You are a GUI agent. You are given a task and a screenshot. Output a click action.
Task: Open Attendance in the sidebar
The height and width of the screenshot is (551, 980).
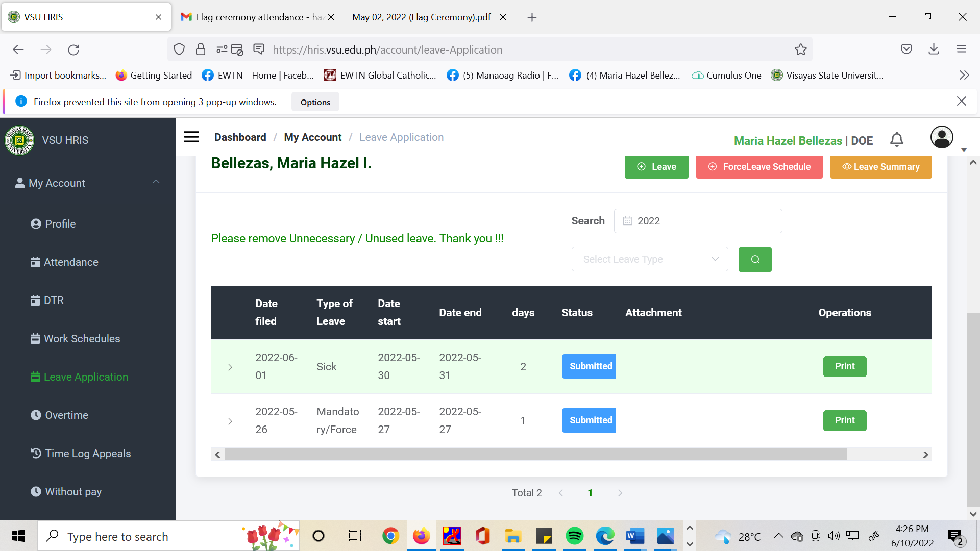coord(71,262)
